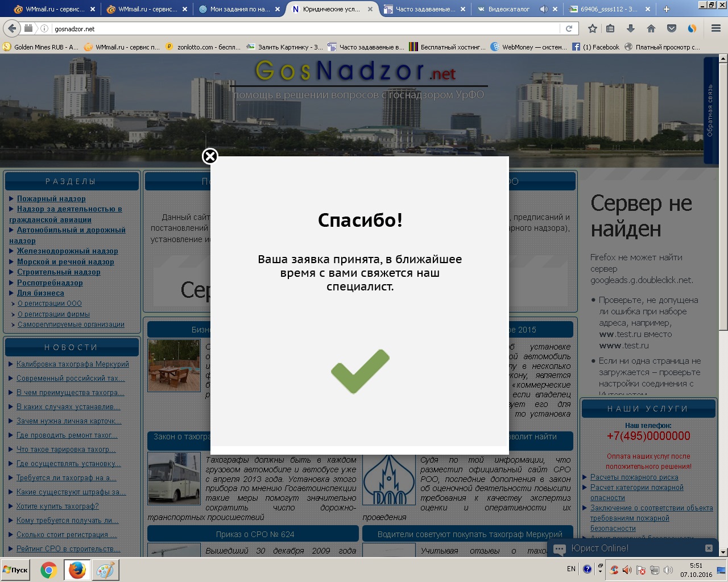This screenshot has height=582, width=728.
Task: Open the О регистрации фирмы link
Action: coord(53,314)
